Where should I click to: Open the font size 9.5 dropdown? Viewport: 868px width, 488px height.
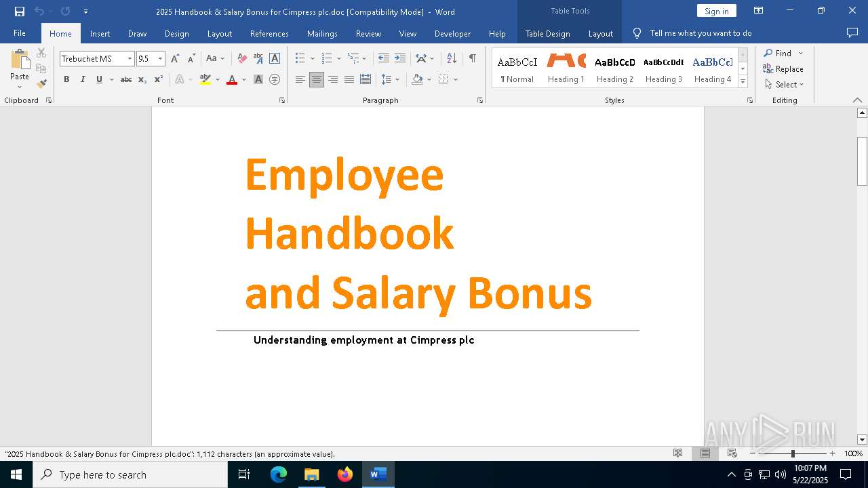[x=160, y=59]
